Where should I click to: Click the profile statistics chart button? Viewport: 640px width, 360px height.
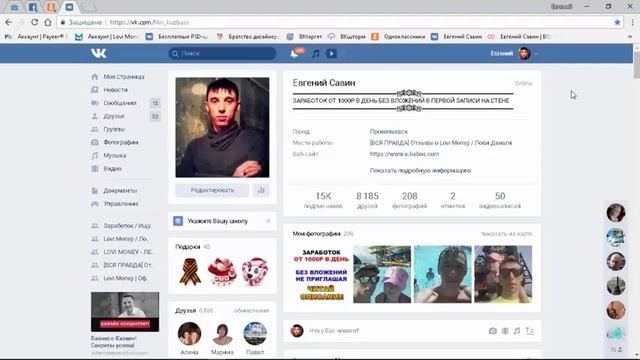pos(261,190)
